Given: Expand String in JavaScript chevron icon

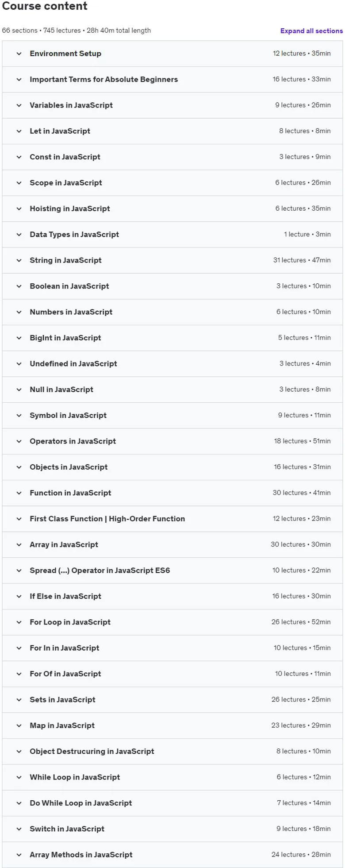Looking at the screenshot, I should [x=19, y=260].
